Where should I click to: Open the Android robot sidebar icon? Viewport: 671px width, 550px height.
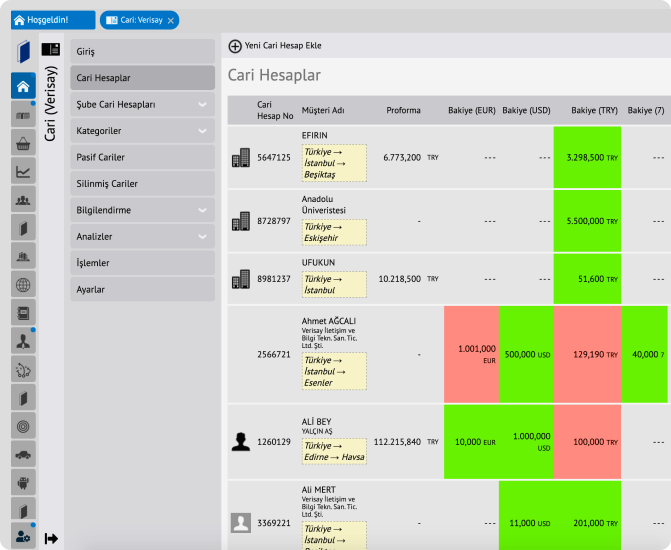[23, 483]
